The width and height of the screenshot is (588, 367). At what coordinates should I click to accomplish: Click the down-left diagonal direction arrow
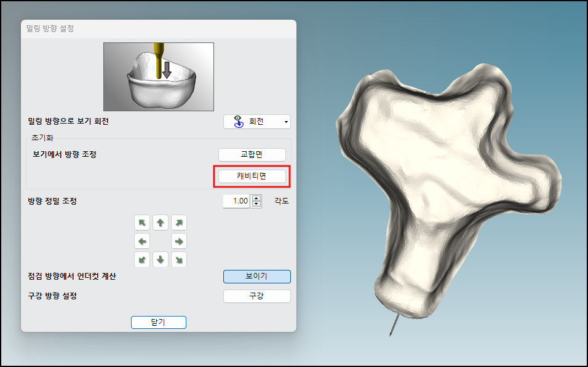(142, 259)
